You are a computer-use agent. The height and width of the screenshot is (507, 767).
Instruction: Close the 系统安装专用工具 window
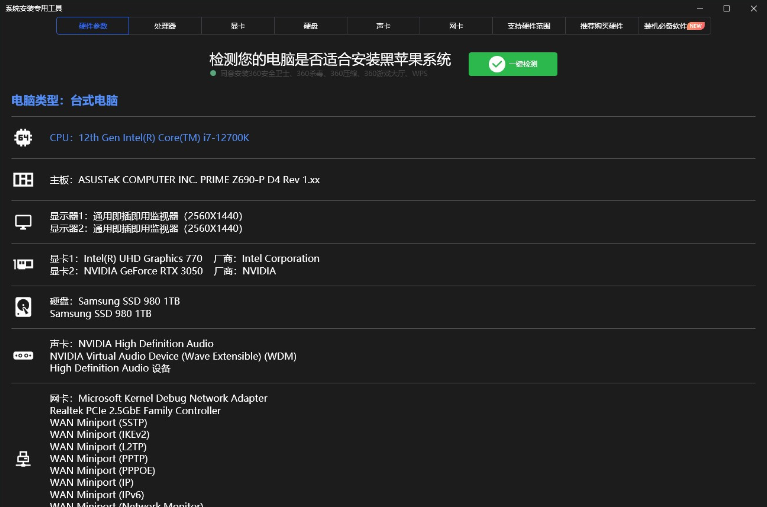(x=753, y=8)
